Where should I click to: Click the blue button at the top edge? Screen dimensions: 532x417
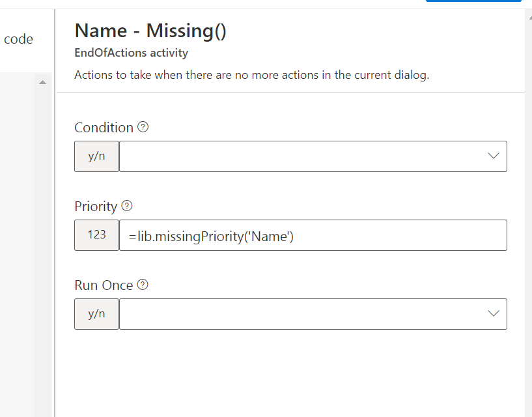tap(473, 1)
